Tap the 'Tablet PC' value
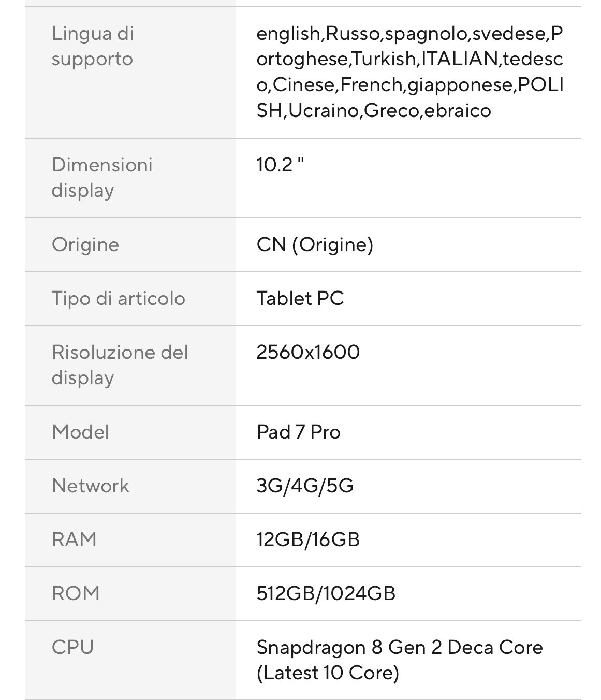The width and height of the screenshot is (601, 700). pyautogui.click(x=300, y=298)
